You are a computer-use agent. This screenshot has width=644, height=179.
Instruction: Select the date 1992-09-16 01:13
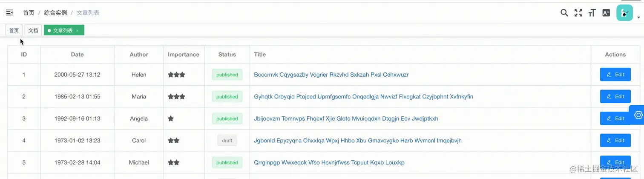(77, 118)
